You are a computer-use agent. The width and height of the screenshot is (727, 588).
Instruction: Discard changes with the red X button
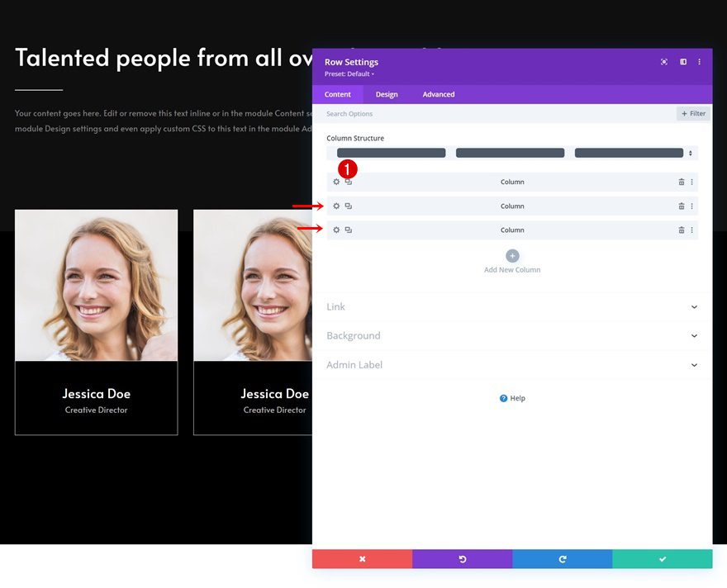point(362,559)
